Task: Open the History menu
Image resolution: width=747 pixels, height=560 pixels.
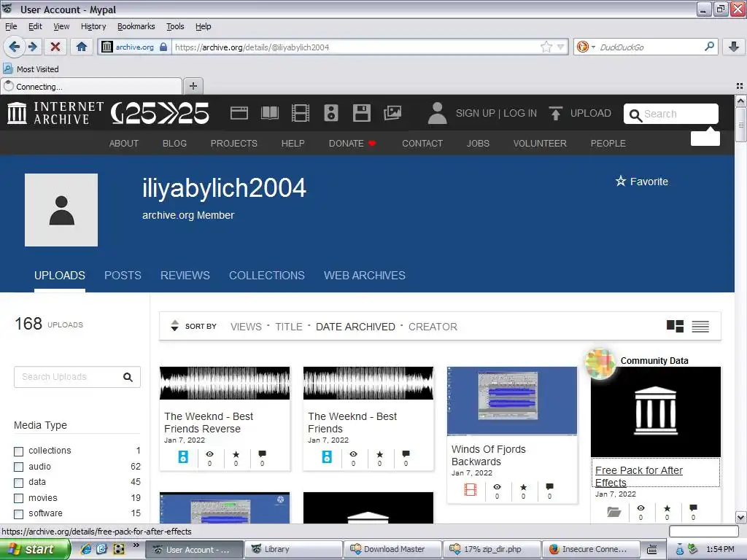Action: [93, 26]
